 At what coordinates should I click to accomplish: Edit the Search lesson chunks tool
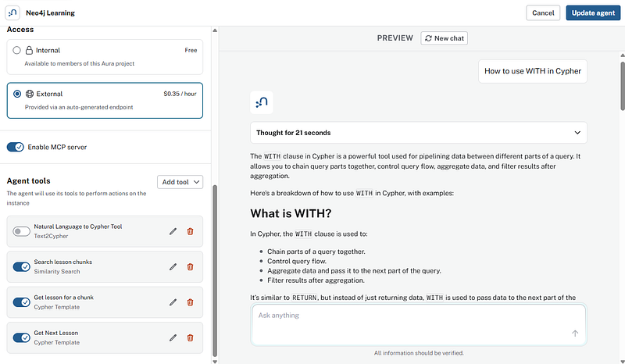pos(173,266)
